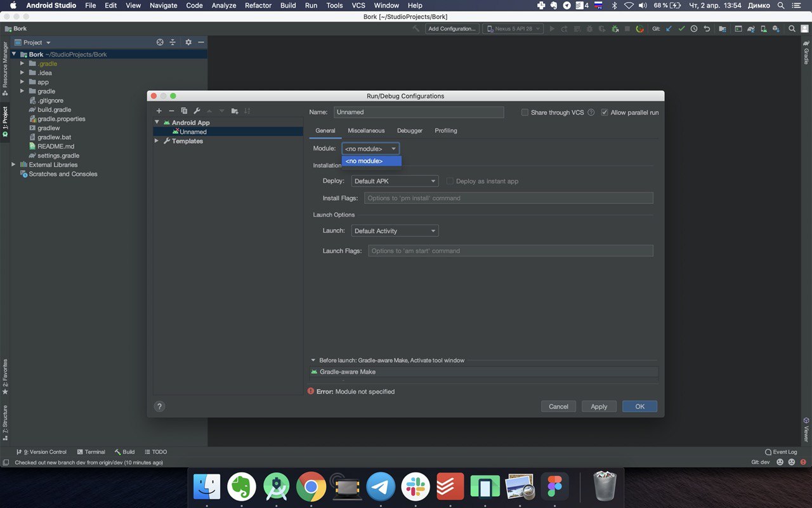
Task: Open the VCS menu
Action: 358,5
